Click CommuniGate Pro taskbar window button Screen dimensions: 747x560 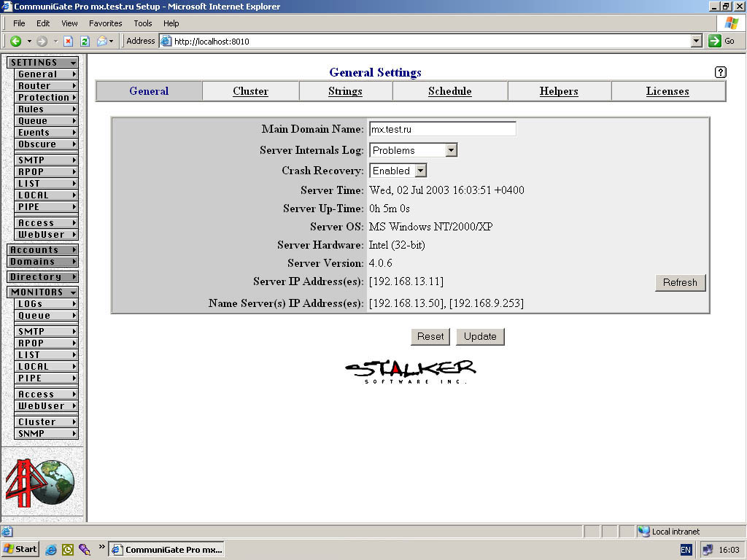click(166, 550)
